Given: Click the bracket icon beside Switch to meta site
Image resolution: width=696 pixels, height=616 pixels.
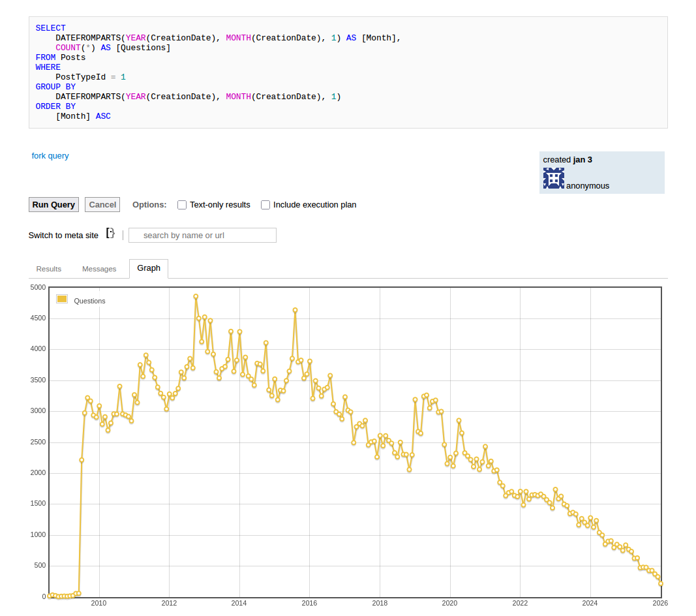Looking at the screenshot, I should tap(110, 234).
